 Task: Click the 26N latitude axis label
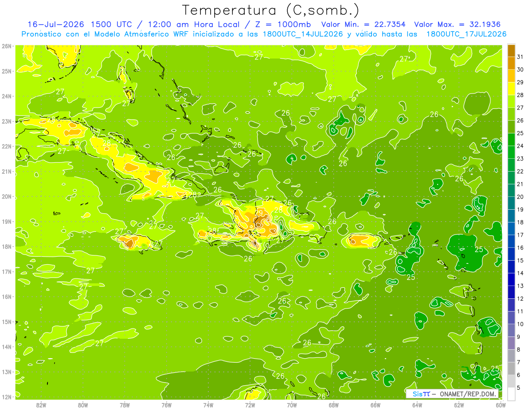pyautogui.click(x=7, y=46)
